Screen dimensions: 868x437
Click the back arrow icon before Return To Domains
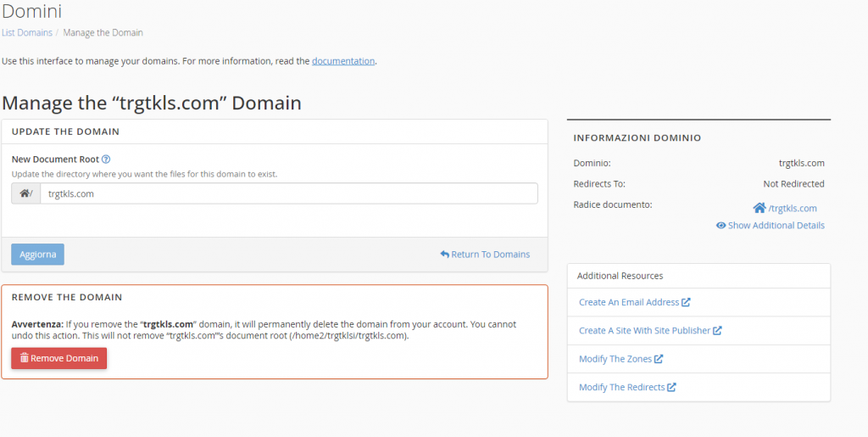click(444, 254)
